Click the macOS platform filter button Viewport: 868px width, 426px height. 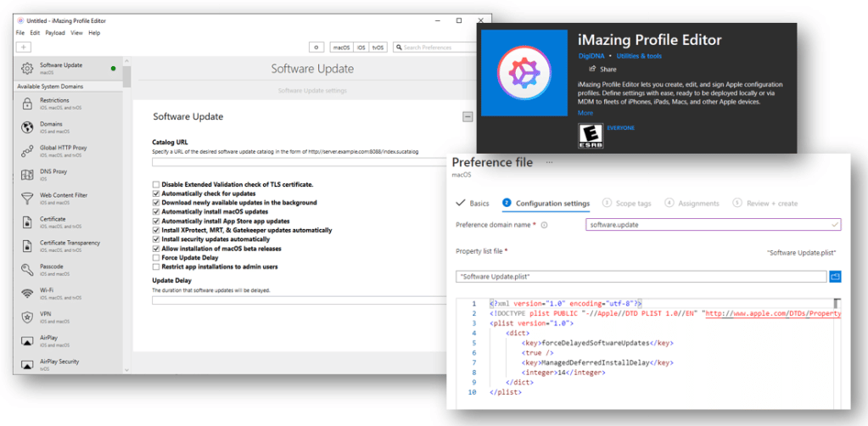341,48
